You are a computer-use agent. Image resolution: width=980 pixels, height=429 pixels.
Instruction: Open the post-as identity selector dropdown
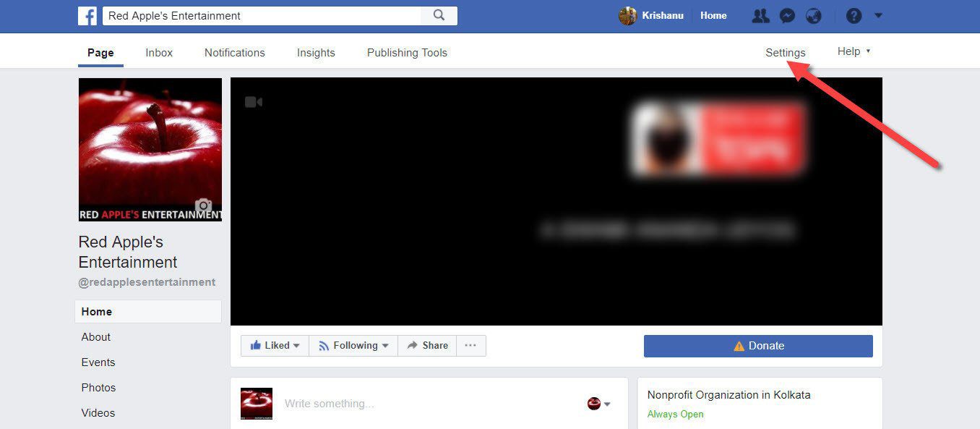599,404
